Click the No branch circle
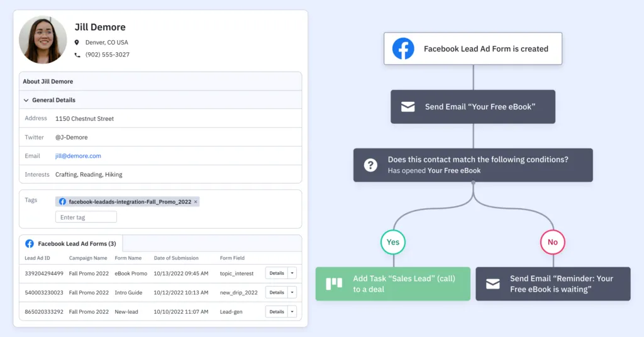This screenshot has width=644, height=337. pyautogui.click(x=552, y=242)
